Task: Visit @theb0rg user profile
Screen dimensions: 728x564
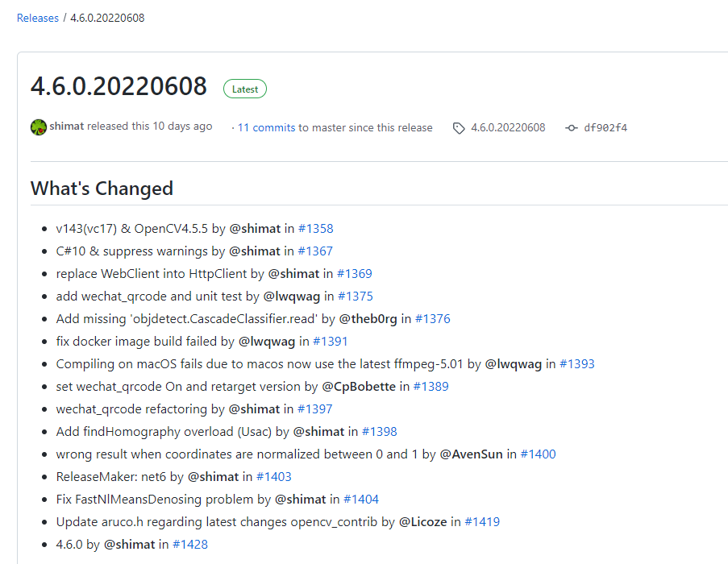Action: [x=368, y=319]
